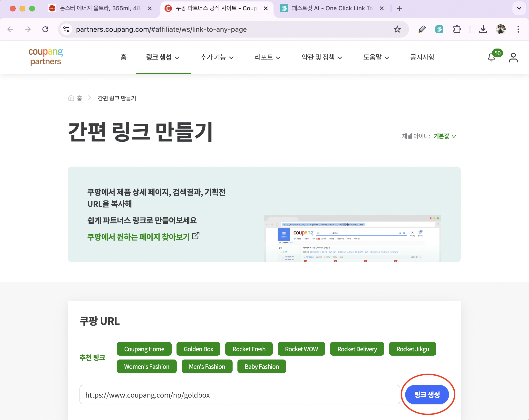Open a new browser tab
This screenshot has width=529, height=420.
[399, 8]
